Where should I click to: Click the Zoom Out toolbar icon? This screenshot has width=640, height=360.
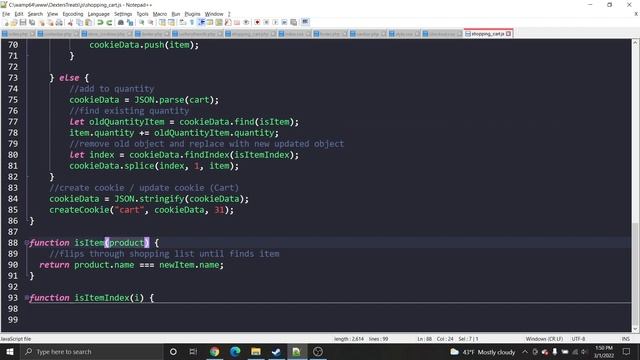tap(151, 22)
